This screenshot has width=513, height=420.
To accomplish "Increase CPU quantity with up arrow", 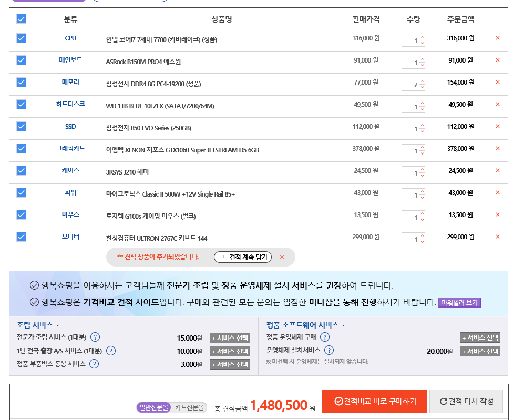I will (423, 37).
